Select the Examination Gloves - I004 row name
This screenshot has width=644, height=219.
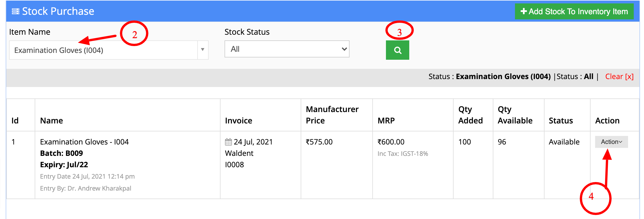84,142
